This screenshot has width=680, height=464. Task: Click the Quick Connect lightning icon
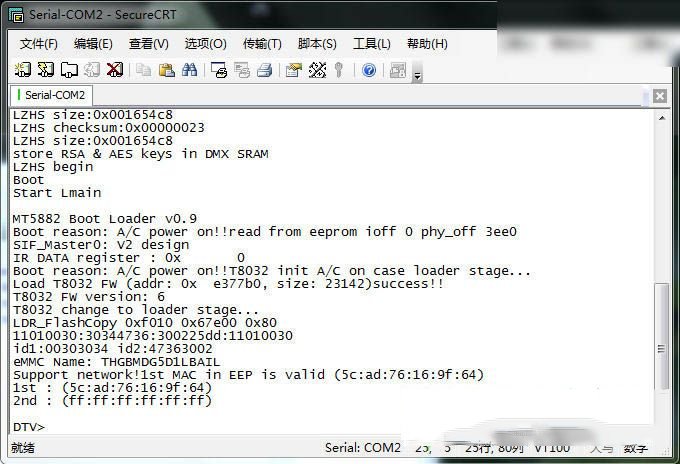[46, 69]
